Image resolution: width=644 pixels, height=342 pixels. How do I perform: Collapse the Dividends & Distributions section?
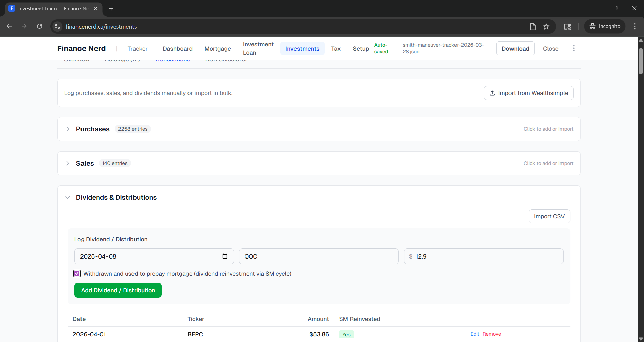click(x=68, y=197)
